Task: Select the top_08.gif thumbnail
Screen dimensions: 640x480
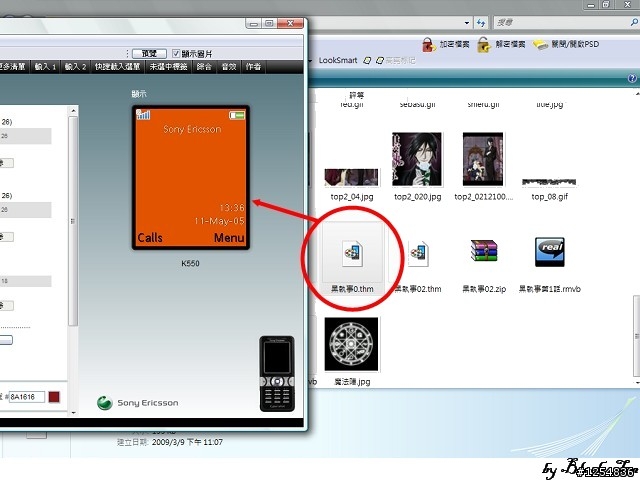Action: pyautogui.click(x=549, y=182)
